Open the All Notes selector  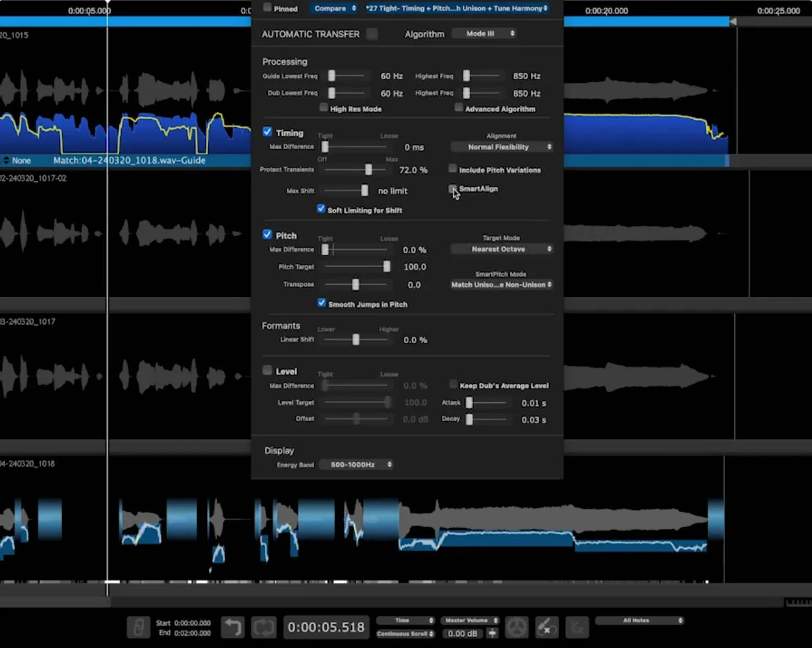pos(640,620)
